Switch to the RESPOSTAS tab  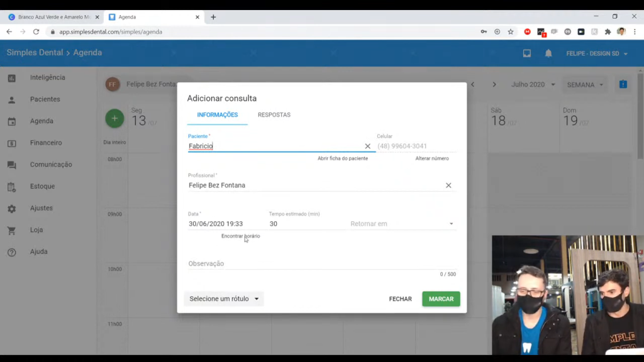[274, 115]
